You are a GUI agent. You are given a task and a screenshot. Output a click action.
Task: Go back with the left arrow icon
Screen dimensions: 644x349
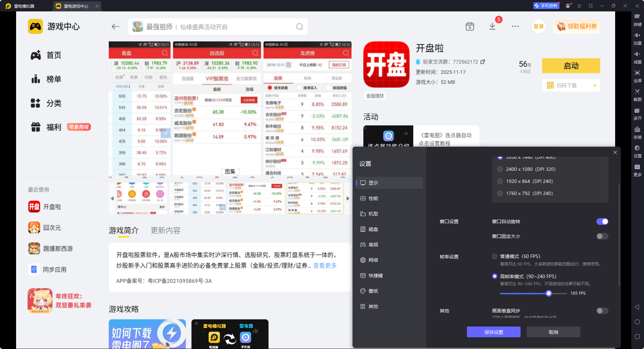115,27
